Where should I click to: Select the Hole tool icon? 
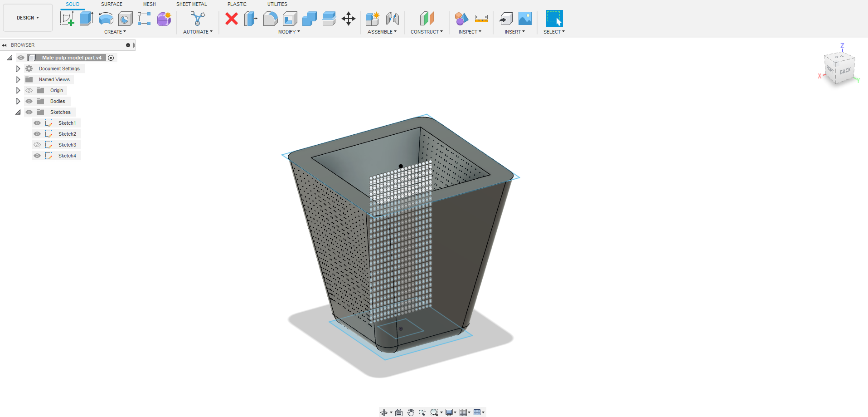[x=126, y=19]
